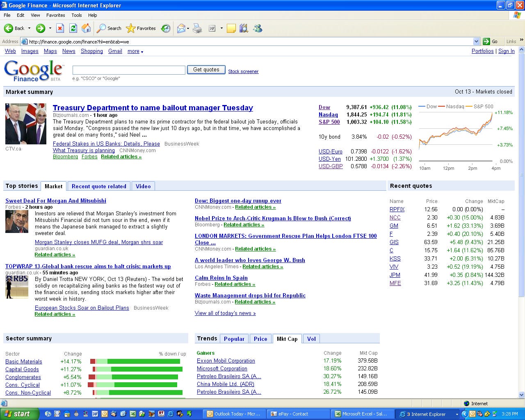Click the Messenger people icon

(258, 28)
